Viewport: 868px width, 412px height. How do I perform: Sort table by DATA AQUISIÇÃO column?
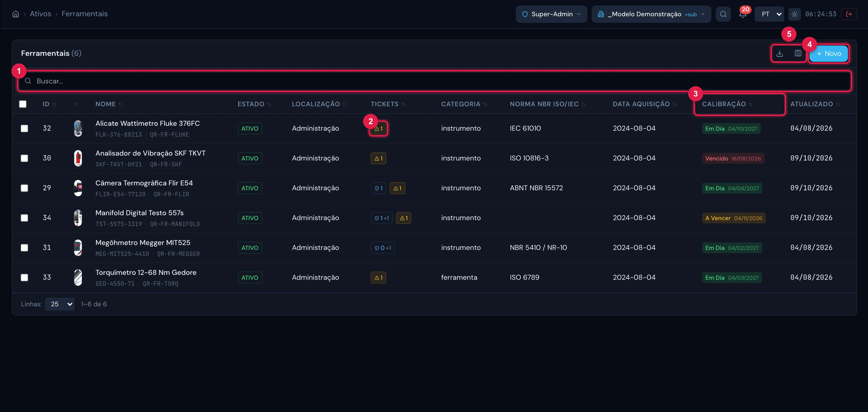(644, 104)
